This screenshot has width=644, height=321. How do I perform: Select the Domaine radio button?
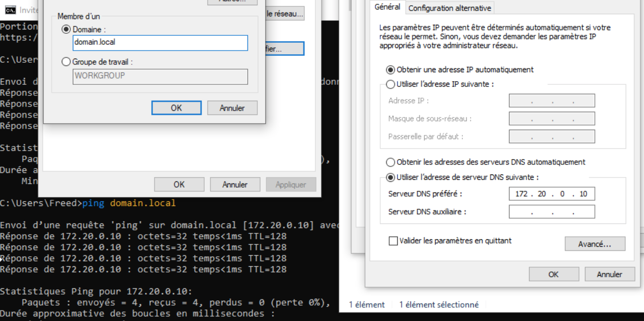tap(66, 30)
